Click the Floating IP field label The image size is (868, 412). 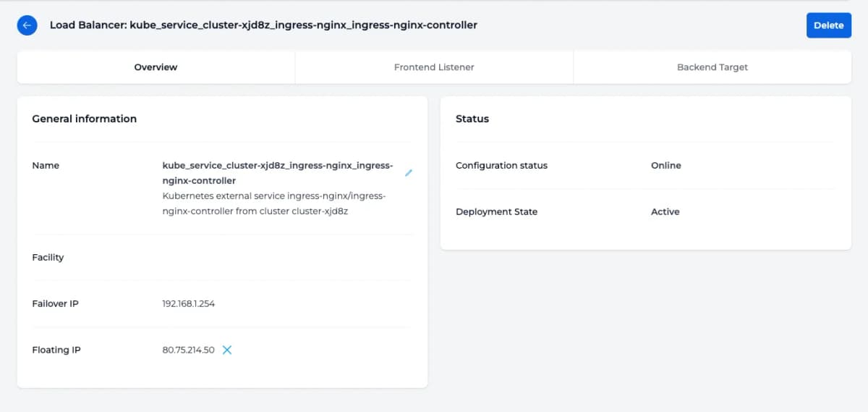pyautogui.click(x=56, y=350)
